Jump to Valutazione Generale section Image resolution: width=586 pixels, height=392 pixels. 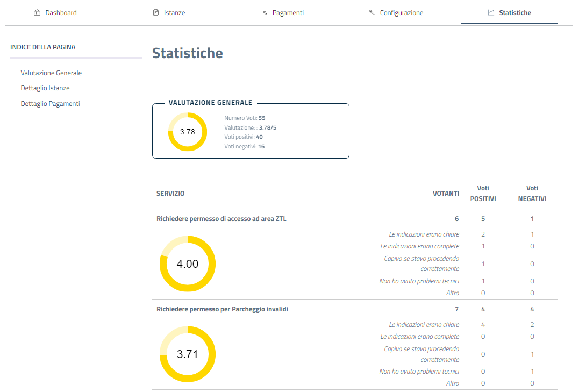coord(51,73)
